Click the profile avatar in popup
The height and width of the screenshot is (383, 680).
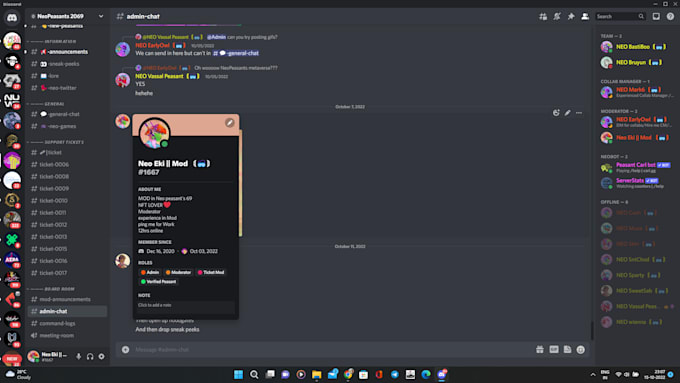click(154, 134)
